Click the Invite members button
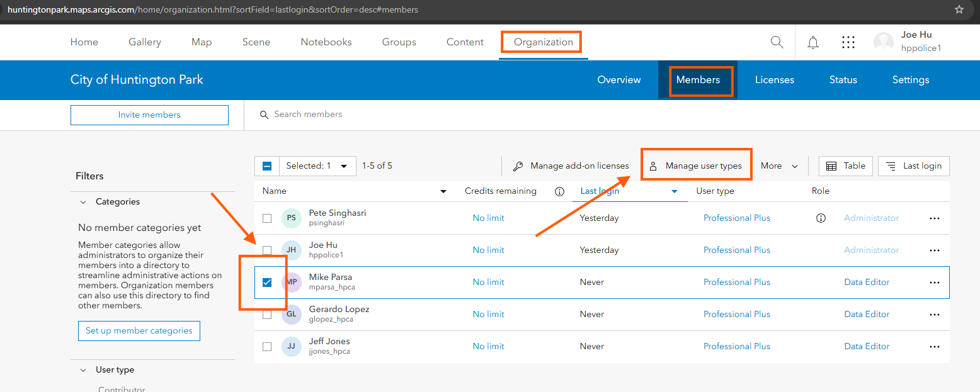The height and width of the screenshot is (392, 980). (x=149, y=115)
